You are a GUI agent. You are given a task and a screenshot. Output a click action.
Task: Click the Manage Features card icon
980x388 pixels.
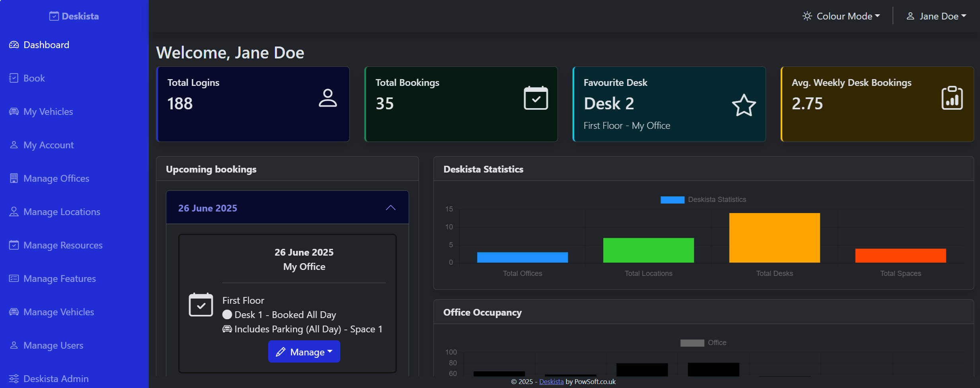(x=14, y=279)
